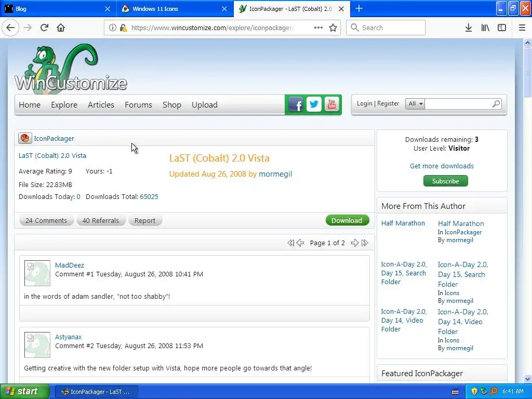Click the Login link
Screen dimensions: 532x399
364,103
